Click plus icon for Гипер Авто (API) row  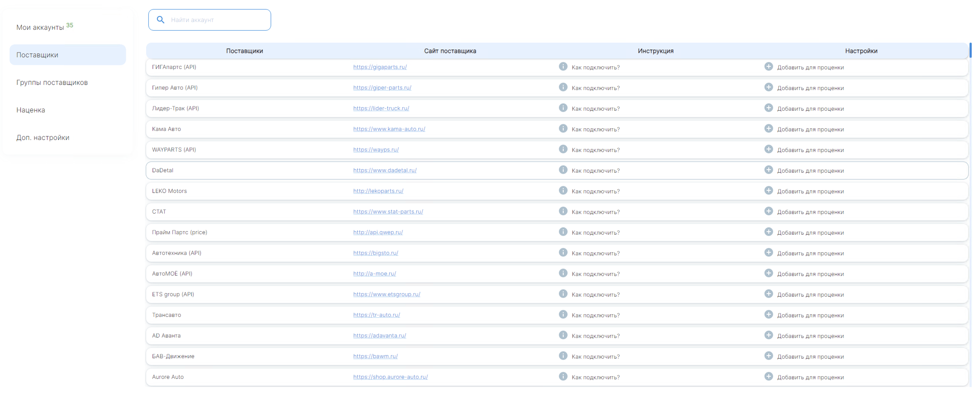click(768, 87)
